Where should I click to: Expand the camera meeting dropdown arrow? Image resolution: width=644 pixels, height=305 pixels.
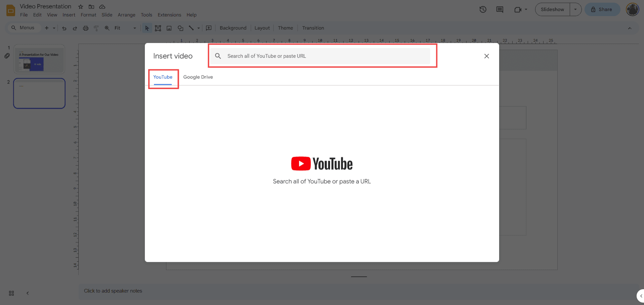[x=526, y=10]
